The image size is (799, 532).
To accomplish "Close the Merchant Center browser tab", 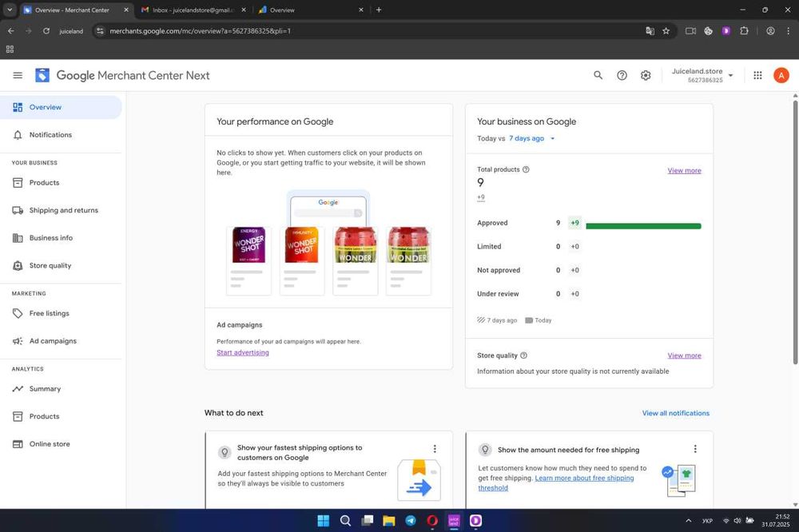I will [126, 10].
